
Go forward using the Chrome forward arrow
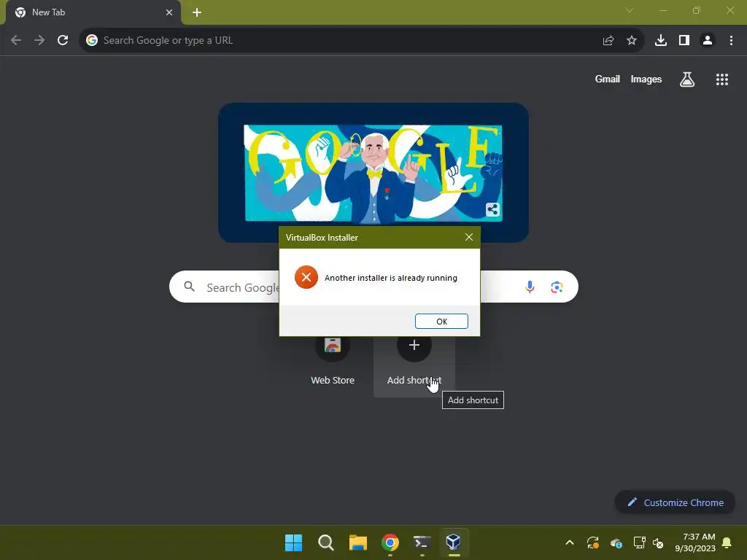(39, 41)
